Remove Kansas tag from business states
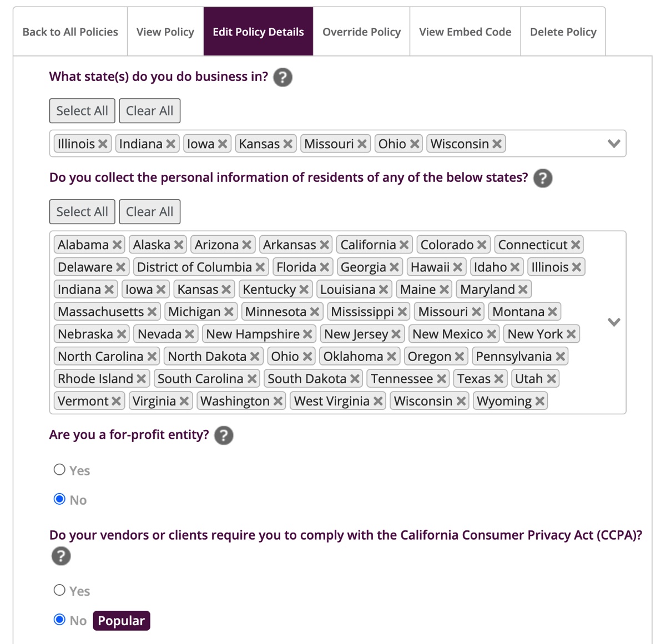Viewport: 666px width, 644px height. click(x=287, y=144)
